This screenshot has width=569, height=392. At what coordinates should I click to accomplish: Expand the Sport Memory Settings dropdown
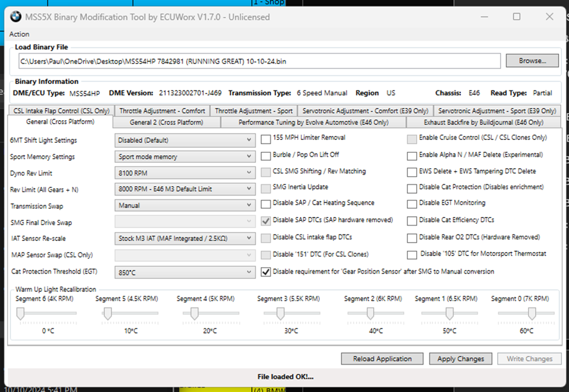coord(185,157)
